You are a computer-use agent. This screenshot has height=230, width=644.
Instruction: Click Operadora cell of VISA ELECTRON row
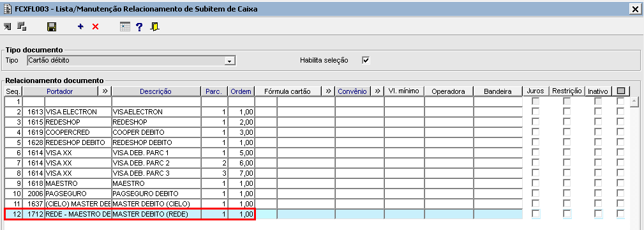[449, 112]
